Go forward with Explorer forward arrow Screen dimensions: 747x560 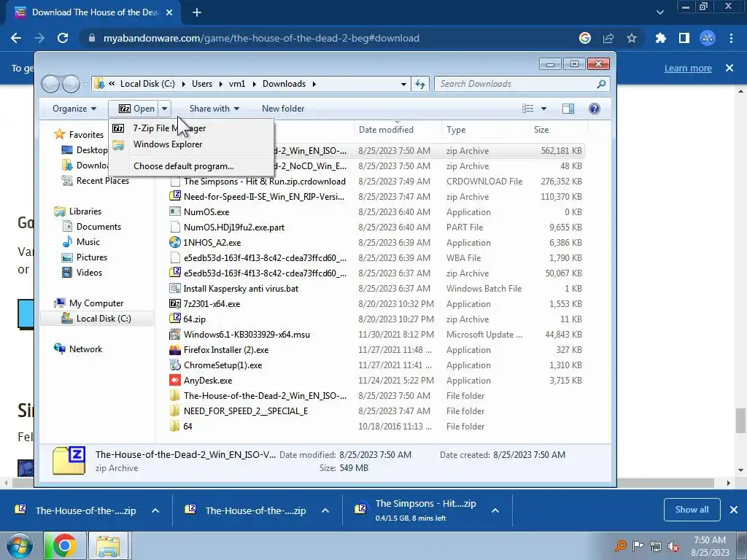click(71, 85)
